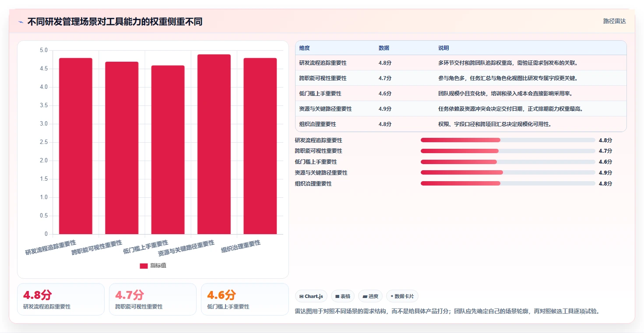Click the 低门槛上手重要性 progress bar

508,162
